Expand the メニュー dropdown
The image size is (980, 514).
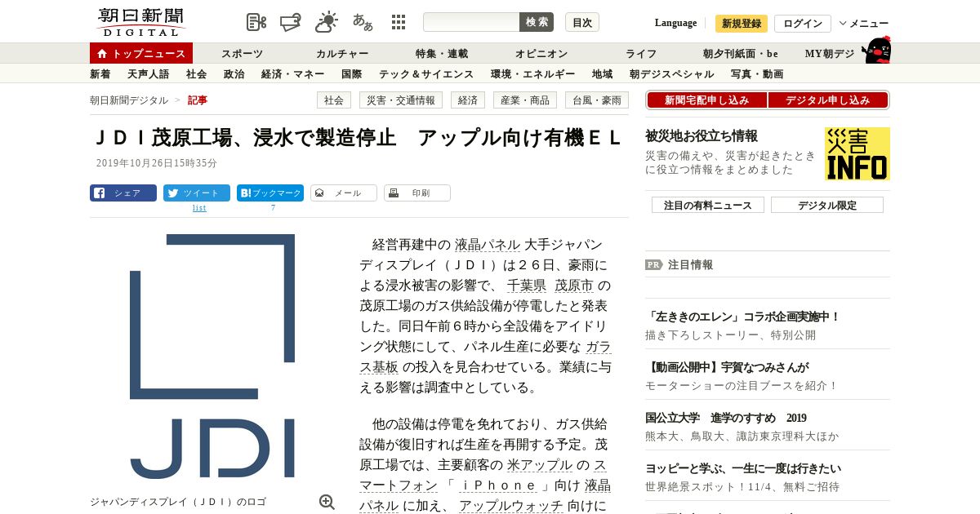coord(864,24)
